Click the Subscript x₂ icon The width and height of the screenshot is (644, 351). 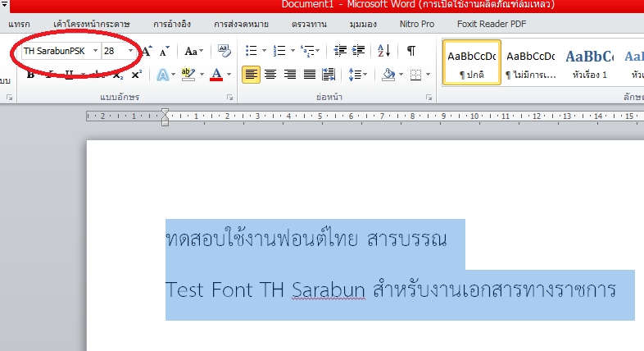coord(117,75)
